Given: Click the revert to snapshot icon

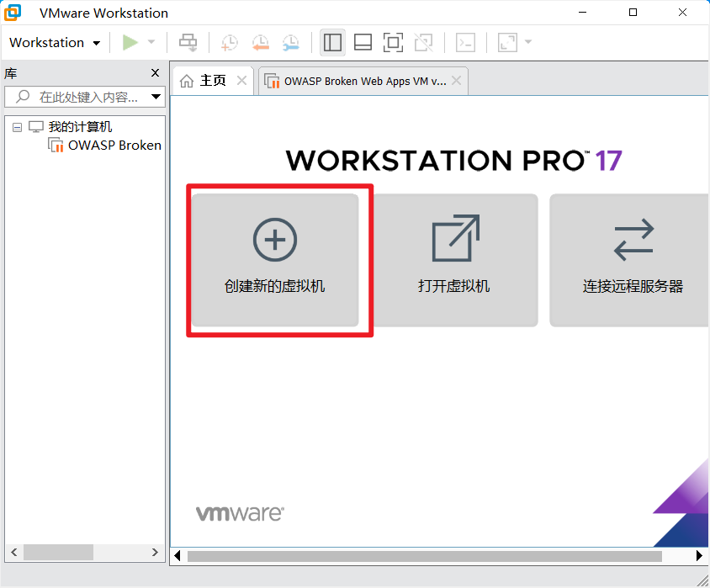Looking at the screenshot, I should click(261, 43).
